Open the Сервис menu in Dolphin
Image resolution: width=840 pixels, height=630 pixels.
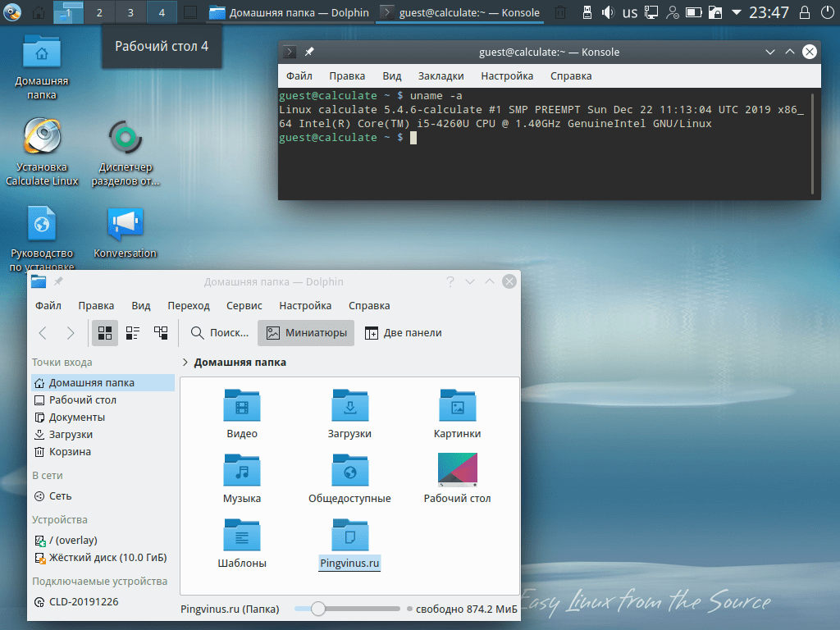click(x=244, y=306)
